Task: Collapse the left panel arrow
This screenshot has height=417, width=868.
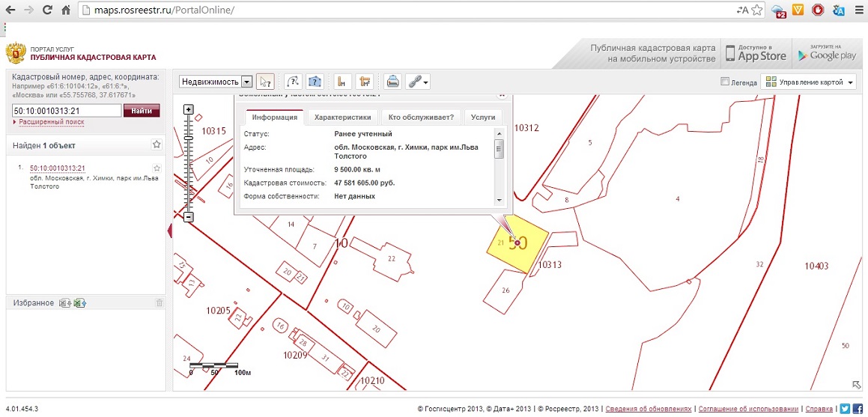Action: click(170, 231)
